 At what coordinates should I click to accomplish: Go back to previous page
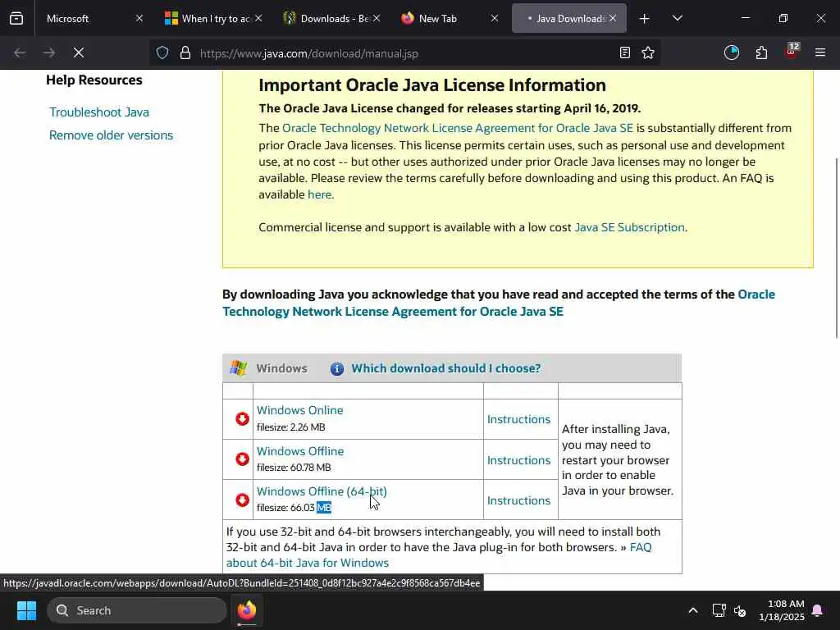[20, 52]
